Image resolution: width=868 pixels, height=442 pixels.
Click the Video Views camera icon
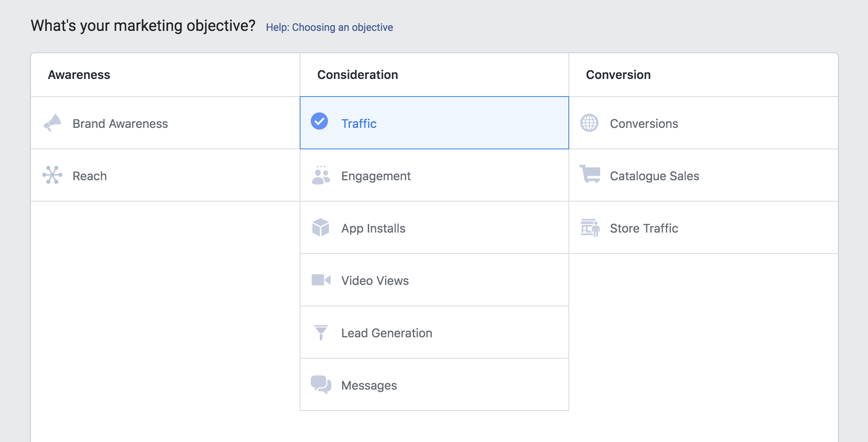click(321, 280)
